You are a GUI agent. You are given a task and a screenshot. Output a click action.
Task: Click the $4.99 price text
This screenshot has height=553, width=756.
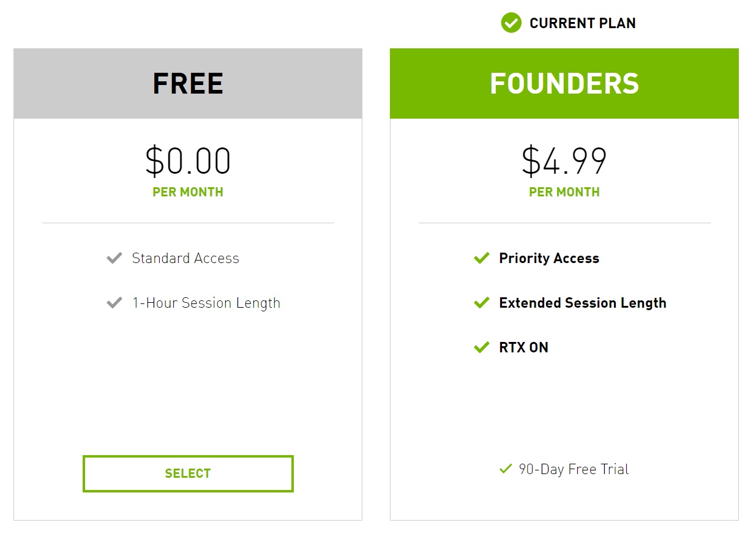564,161
